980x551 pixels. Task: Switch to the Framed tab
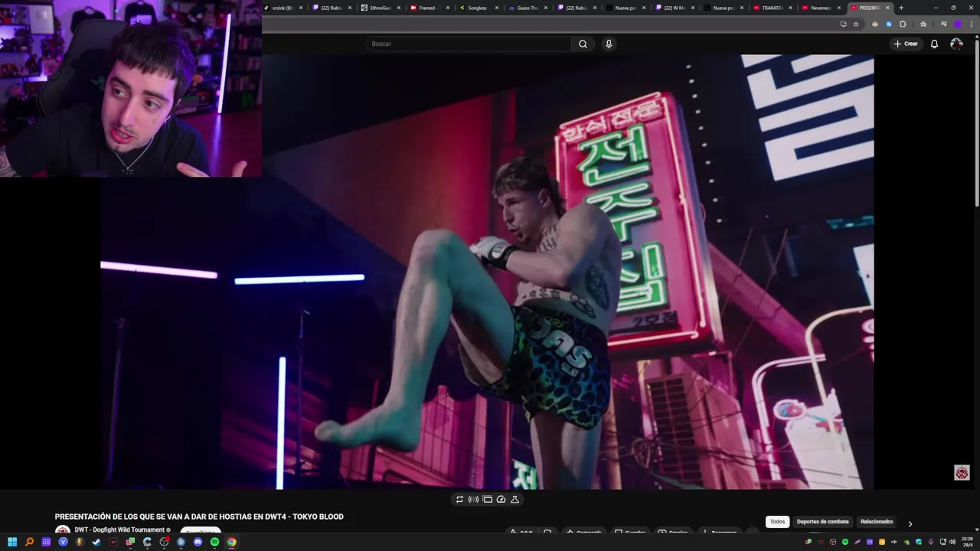point(427,8)
